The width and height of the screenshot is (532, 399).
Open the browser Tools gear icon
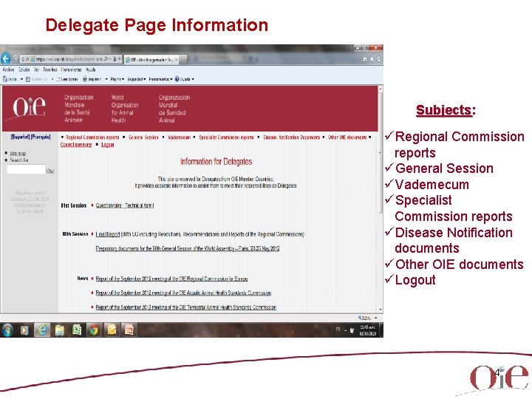click(x=378, y=59)
